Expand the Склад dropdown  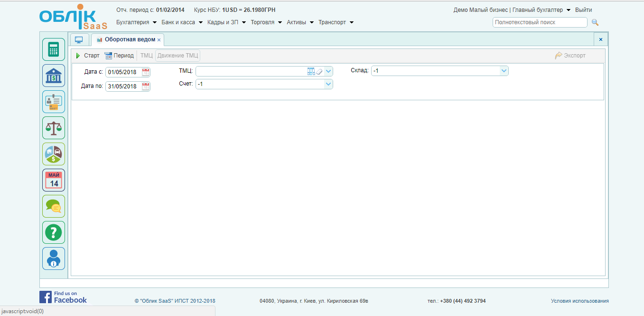coord(504,71)
